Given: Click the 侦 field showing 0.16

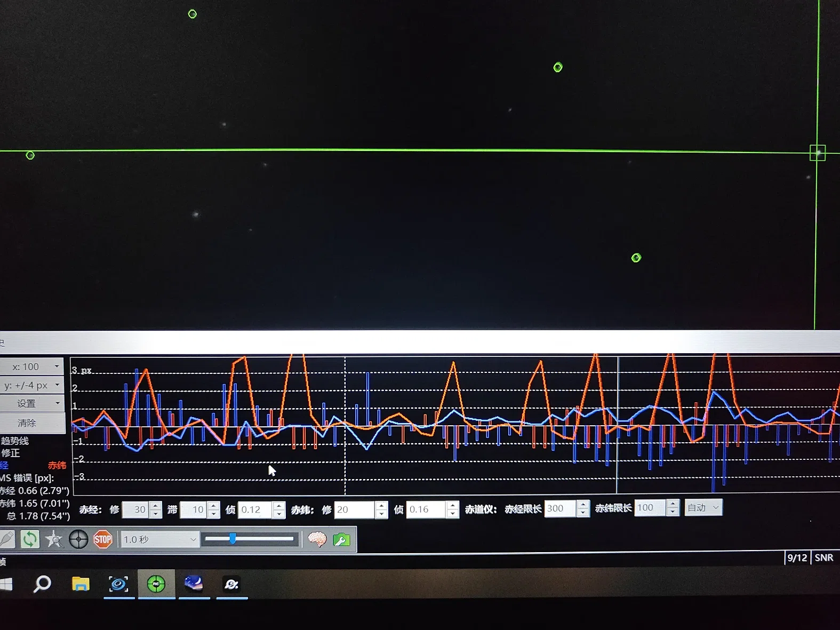Looking at the screenshot, I should pyautogui.click(x=426, y=509).
